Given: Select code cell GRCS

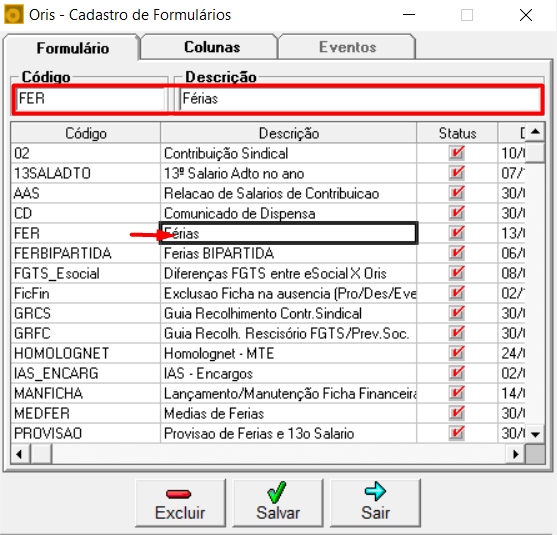Looking at the screenshot, I should pyautogui.click(x=86, y=313).
